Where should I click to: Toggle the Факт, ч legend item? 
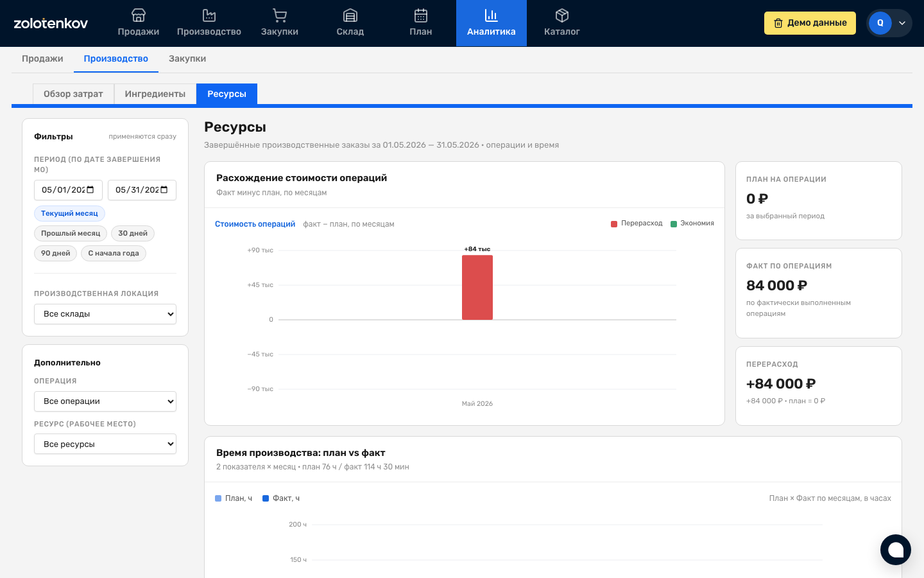[x=281, y=498]
